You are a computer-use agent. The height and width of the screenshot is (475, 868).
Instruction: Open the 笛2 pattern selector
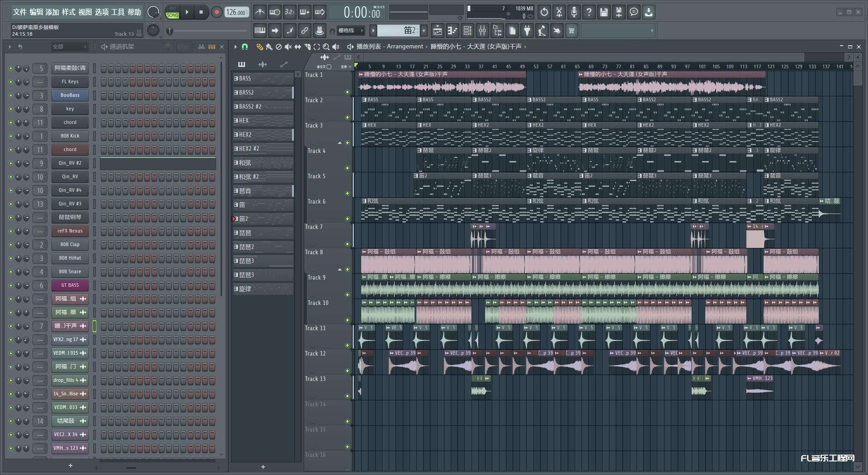[398, 31]
